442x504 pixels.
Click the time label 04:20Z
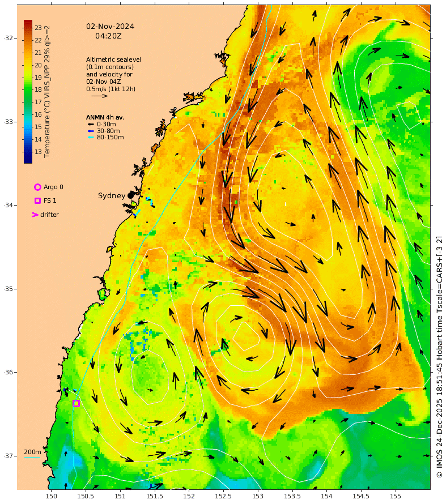pyautogui.click(x=108, y=36)
